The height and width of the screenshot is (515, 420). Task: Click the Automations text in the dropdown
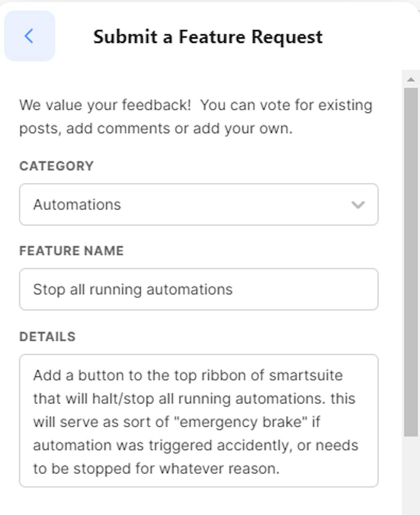point(76,204)
